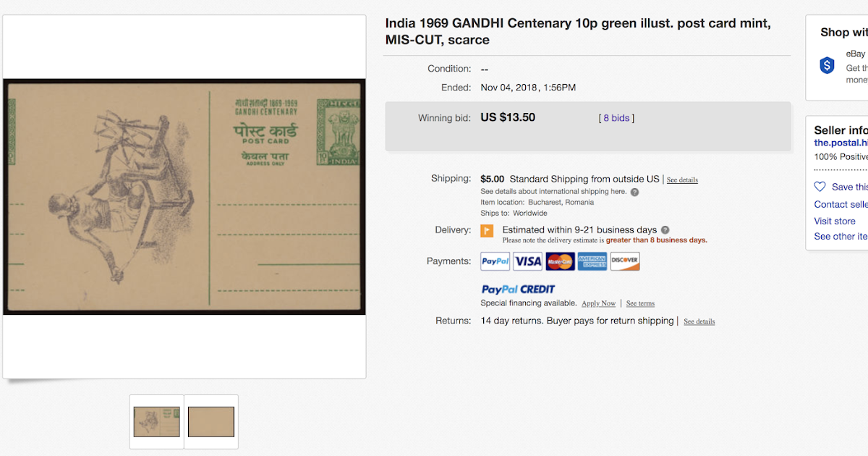Select the second postcard thumbnail
This screenshot has width=868, height=456.
(210, 421)
